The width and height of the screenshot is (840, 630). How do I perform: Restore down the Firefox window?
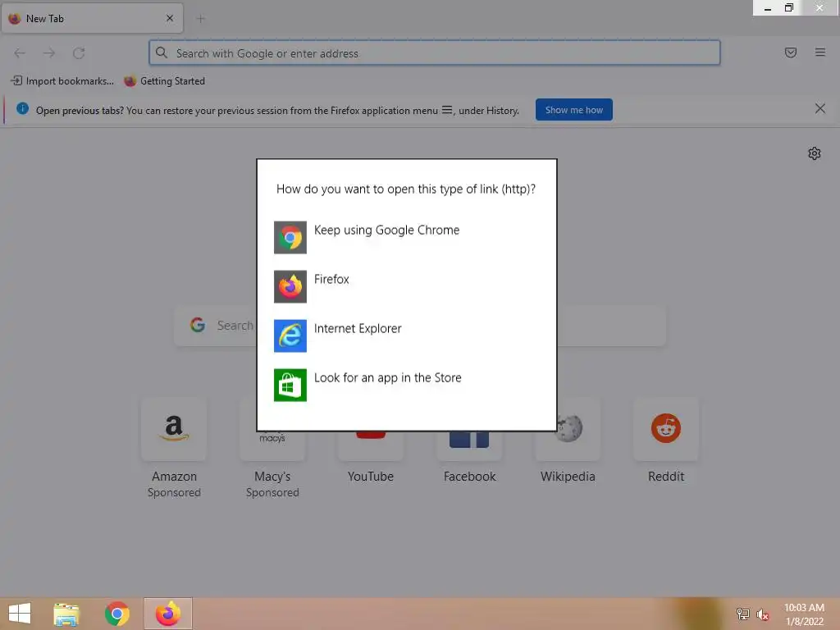[x=788, y=7]
